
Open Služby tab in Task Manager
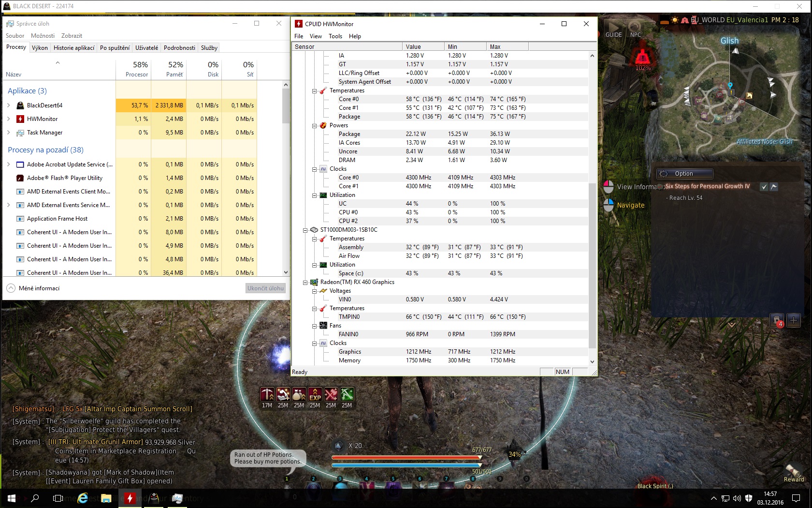(209, 48)
